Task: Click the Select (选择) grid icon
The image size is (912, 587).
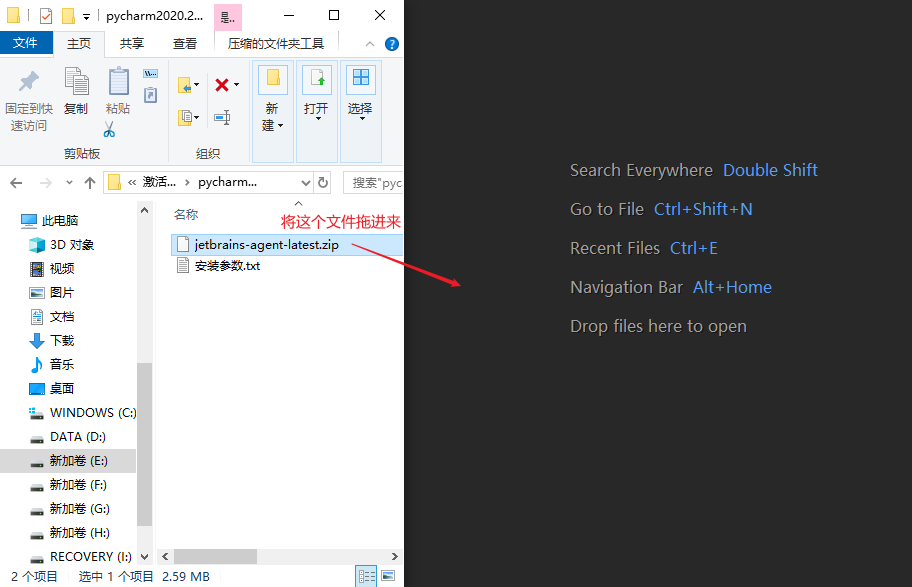Action: pos(361,78)
